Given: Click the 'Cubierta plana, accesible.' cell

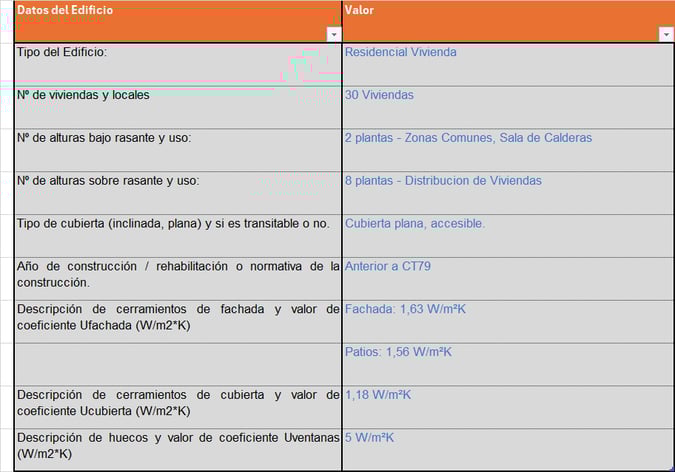Looking at the screenshot, I should pyautogui.click(x=508, y=236).
